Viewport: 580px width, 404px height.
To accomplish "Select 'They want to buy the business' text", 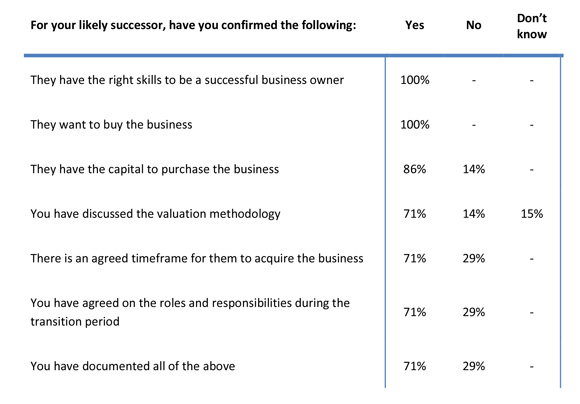I will (111, 125).
